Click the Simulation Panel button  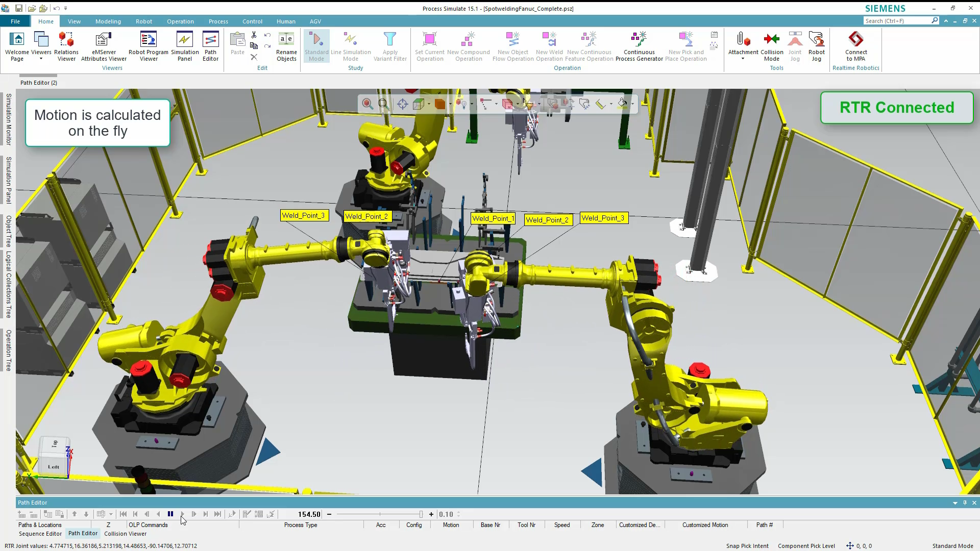(184, 46)
